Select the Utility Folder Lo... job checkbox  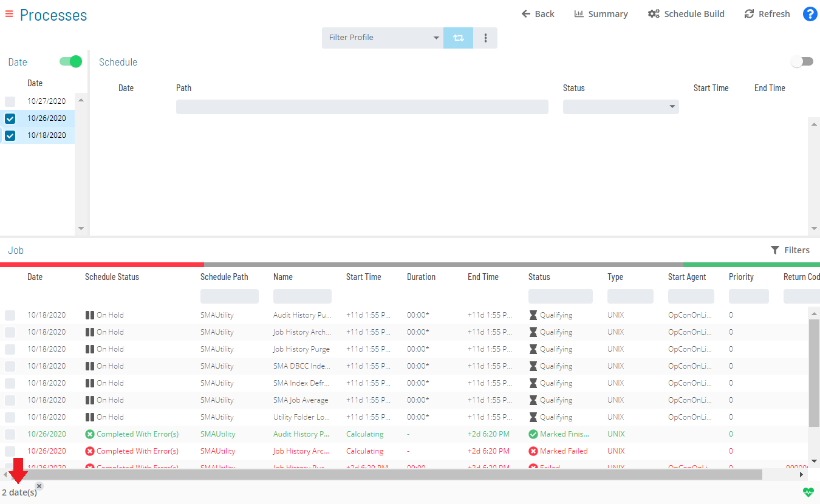[10, 417]
